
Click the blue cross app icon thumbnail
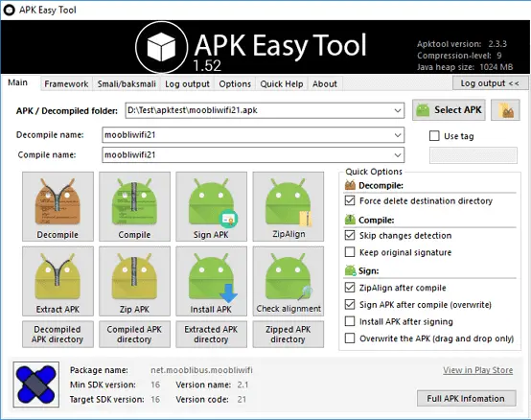(36, 385)
